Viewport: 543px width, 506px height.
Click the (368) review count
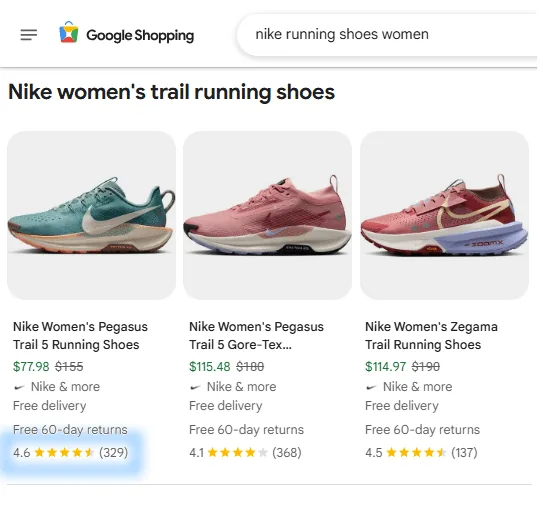(x=287, y=452)
